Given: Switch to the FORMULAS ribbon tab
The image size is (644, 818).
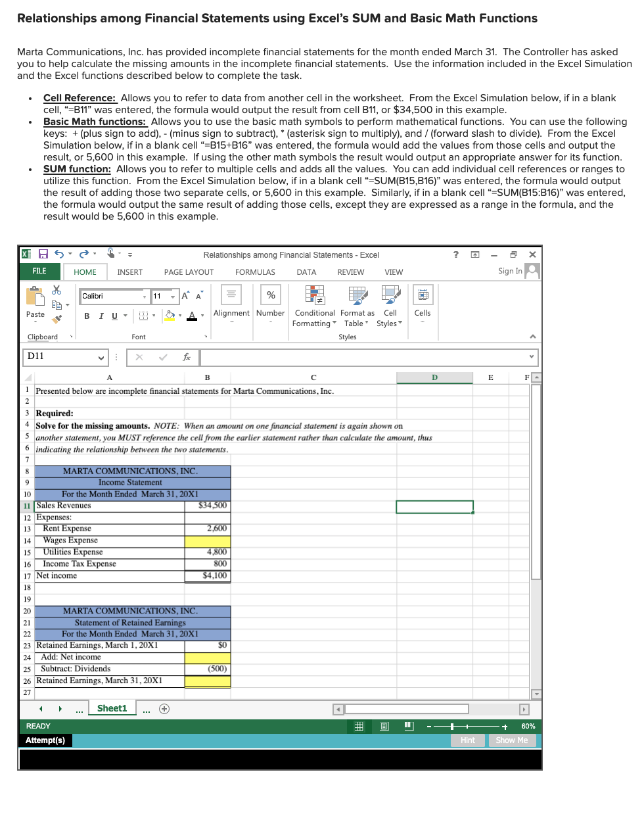Looking at the screenshot, I should [x=255, y=272].
